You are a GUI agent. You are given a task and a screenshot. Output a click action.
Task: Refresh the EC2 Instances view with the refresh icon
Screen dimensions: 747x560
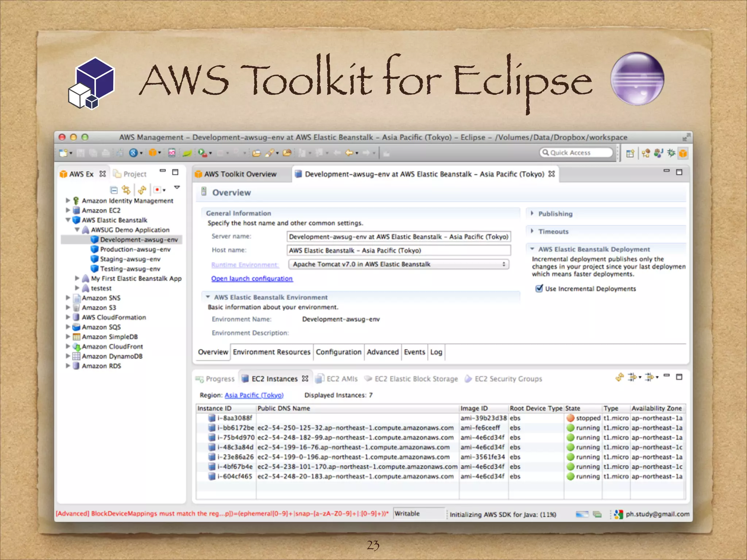pos(619,377)
